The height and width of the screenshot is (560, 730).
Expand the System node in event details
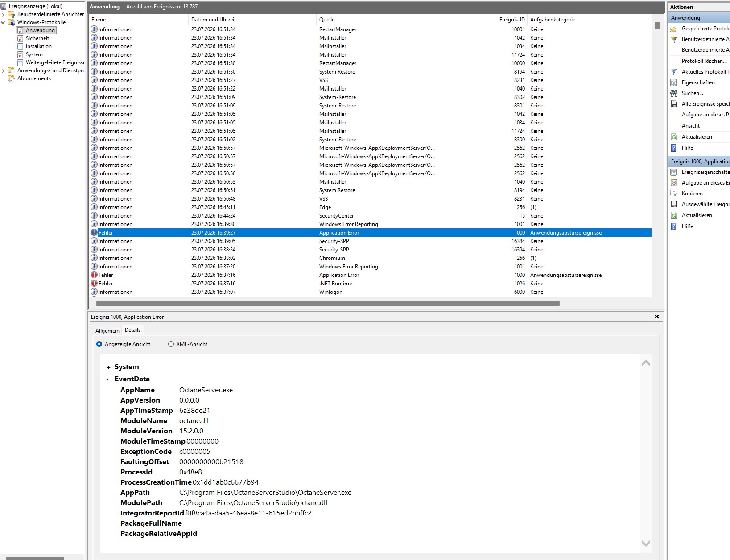[108, 367]
